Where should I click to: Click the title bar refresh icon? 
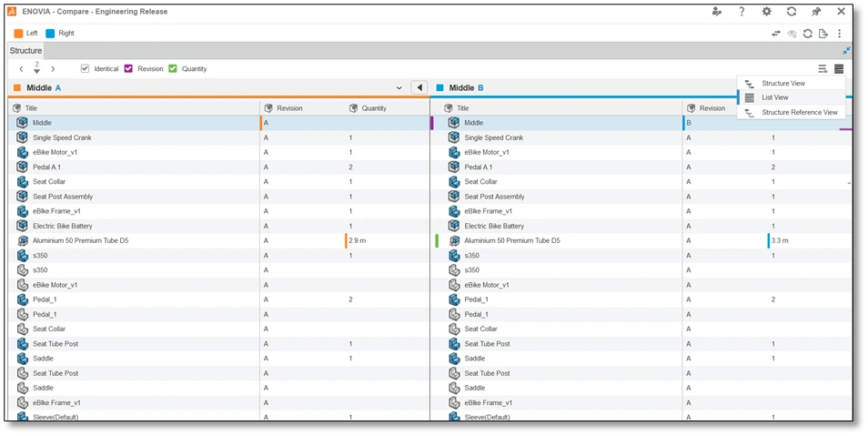point(792,11)
